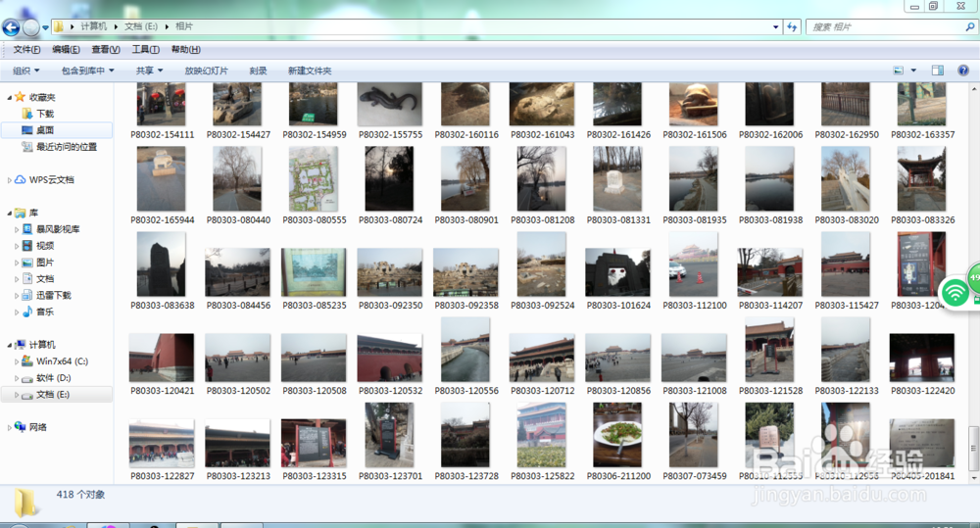Click file name P80303-120421
The image size is (980, 528).
163,391
